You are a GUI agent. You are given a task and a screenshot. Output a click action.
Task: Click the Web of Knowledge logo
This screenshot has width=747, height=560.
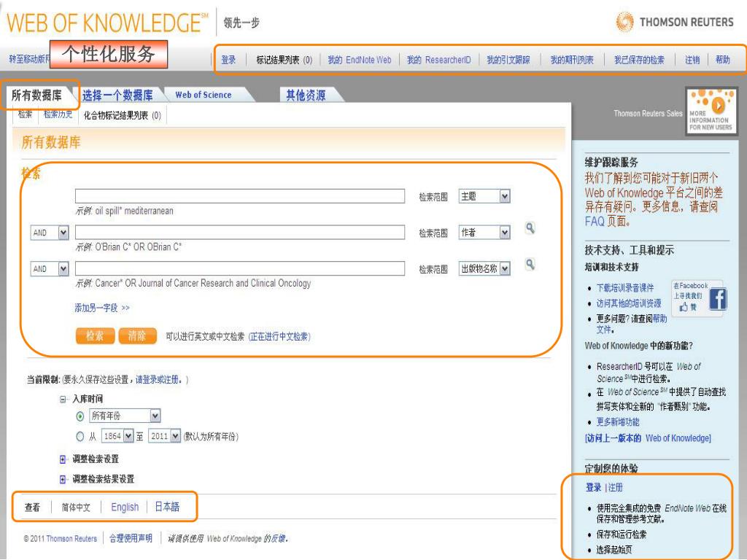tap(108, 23)
